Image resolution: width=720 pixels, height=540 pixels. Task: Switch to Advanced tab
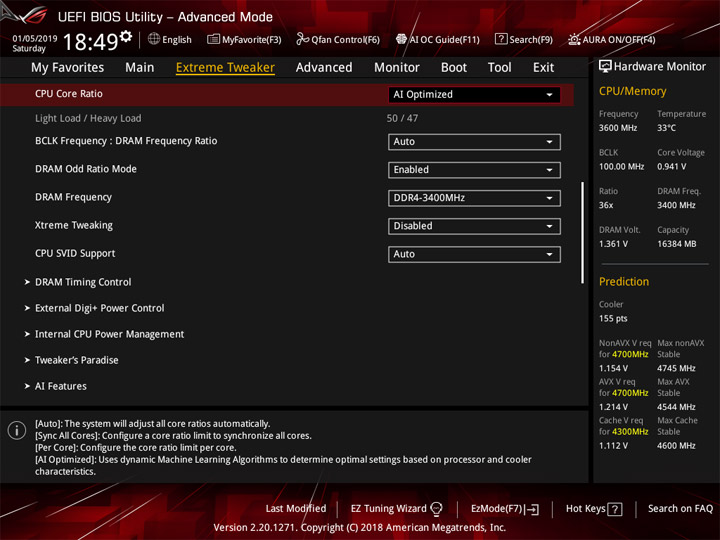coord(324,68)
